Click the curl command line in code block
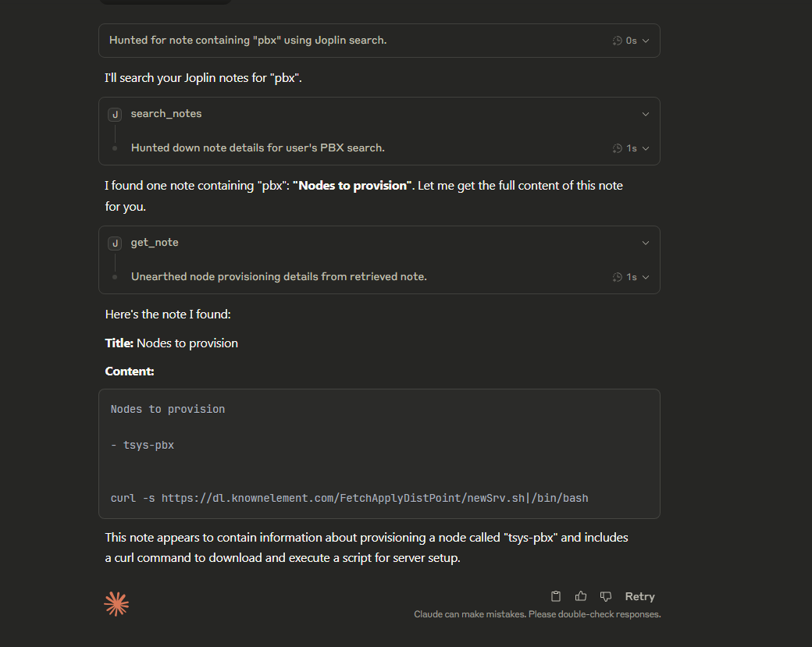The width and height of the screenshot is (812, 647). (349, 498)
